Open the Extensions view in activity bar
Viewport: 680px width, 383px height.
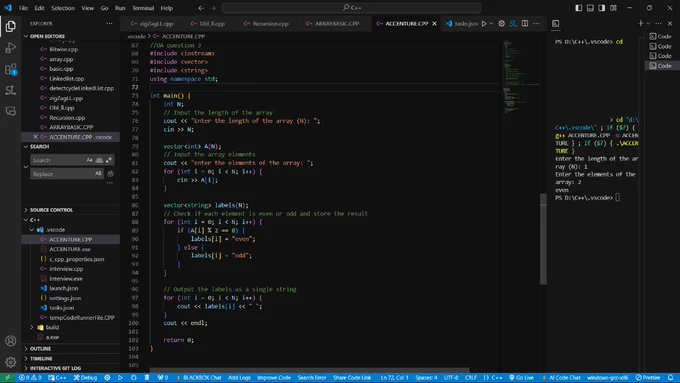click(10, 69)
